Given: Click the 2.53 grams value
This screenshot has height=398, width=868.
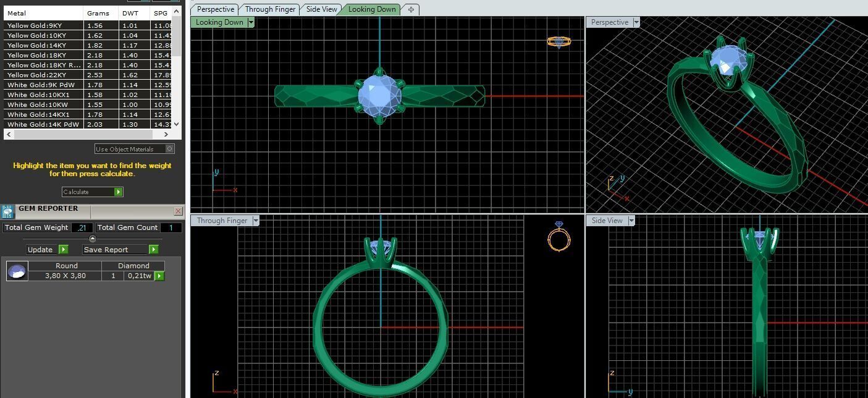Looking at the screenshot, I should (95, 75).
